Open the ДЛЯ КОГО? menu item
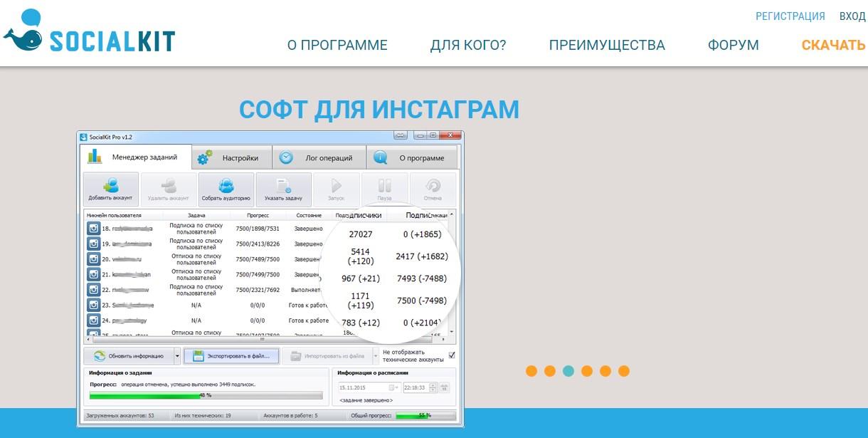 pyautogui.click(x=468, y=45)
